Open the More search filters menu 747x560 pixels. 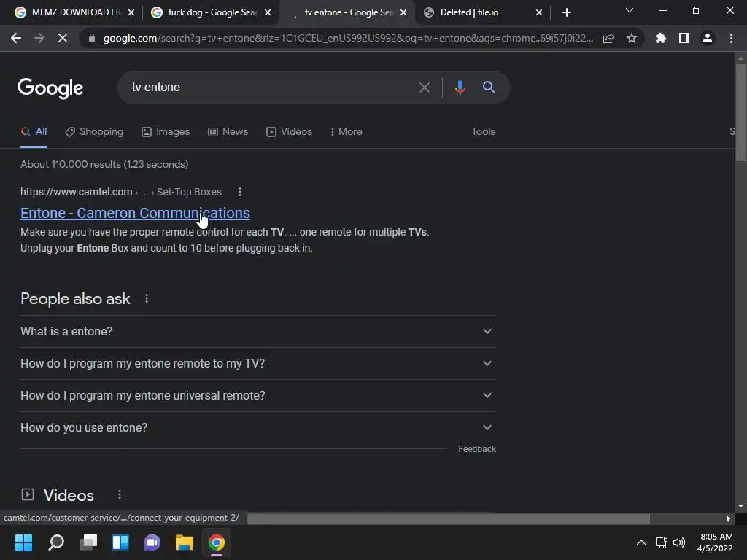pos(347,132)
